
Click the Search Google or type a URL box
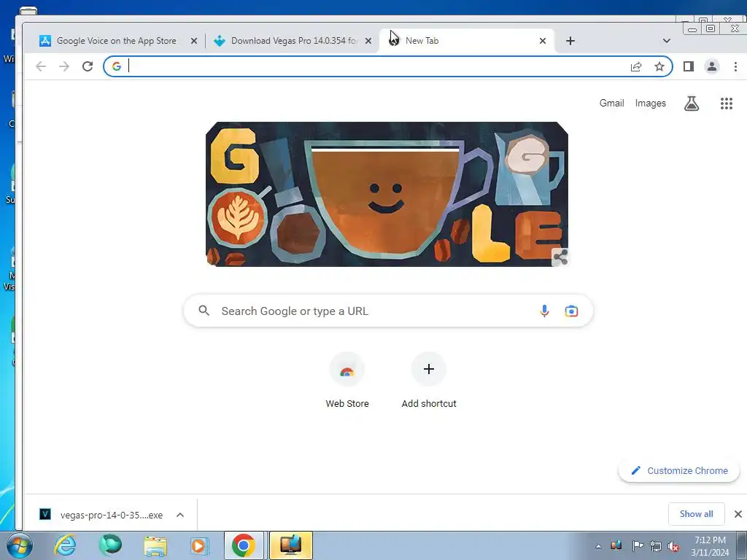(388, 311)
